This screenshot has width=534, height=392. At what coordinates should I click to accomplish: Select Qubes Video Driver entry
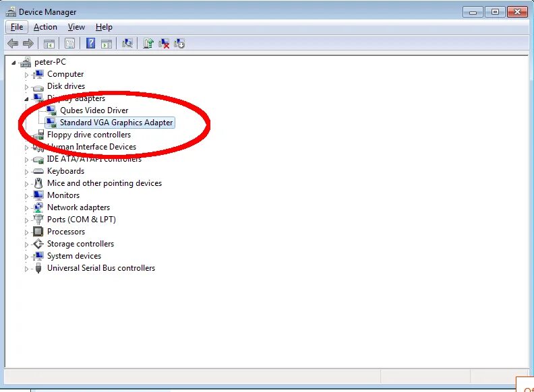(x=94, y=110)
